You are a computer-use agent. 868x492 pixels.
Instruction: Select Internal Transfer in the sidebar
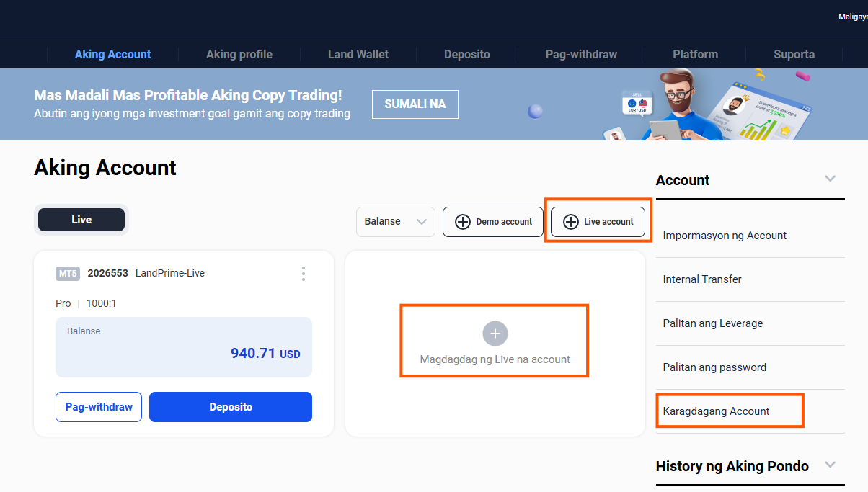[x=701, y=279]
